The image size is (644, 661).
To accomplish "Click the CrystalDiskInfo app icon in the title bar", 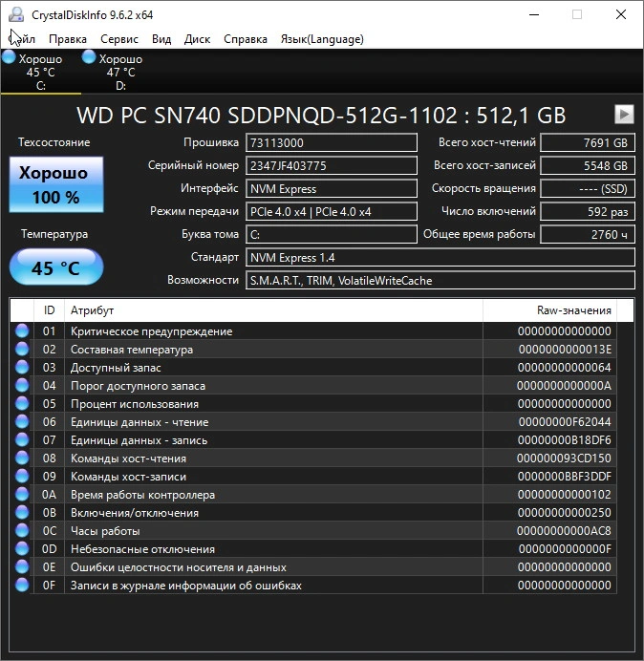I will [16, 14].
